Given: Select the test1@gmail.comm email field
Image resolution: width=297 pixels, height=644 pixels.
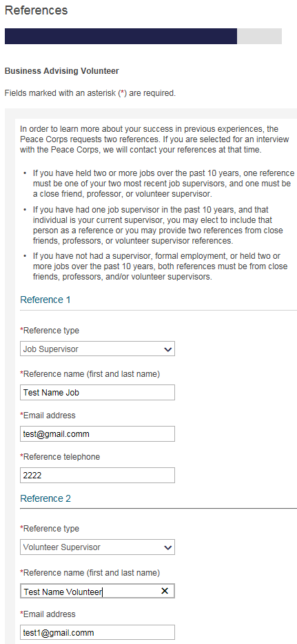Looking at the screenshot, I should pyautogui.click(x=97, y=632).
